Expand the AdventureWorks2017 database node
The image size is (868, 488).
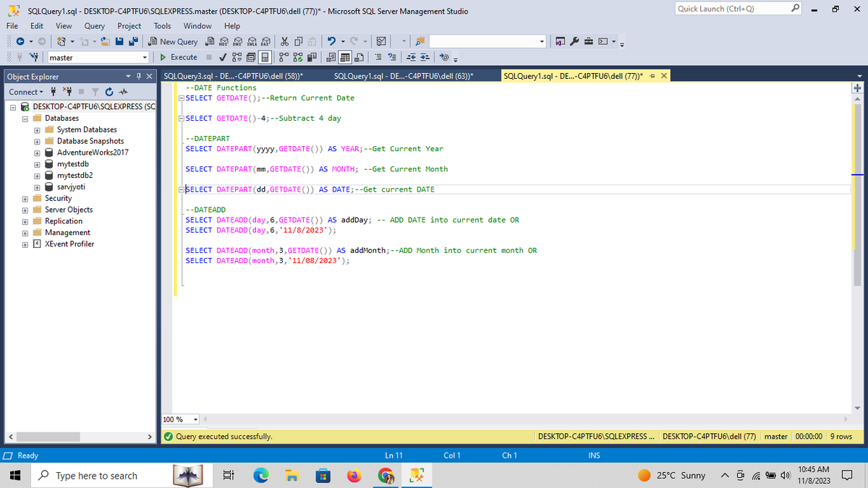(38, 153)
